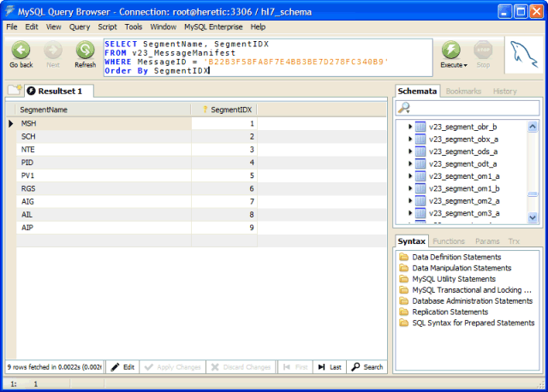
Task: Select the v23_segment_obx_a table icon
Action: pyautogui.click(x=420, y=139)
